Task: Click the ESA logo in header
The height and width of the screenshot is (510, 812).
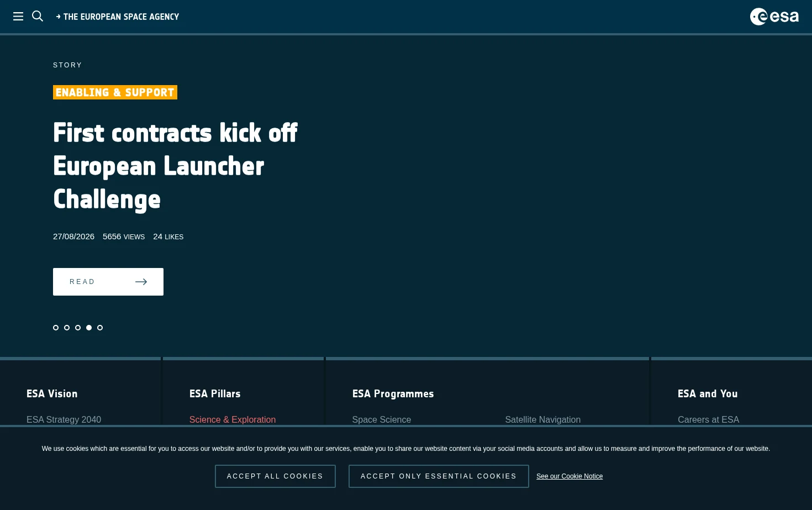Action: 774,17
